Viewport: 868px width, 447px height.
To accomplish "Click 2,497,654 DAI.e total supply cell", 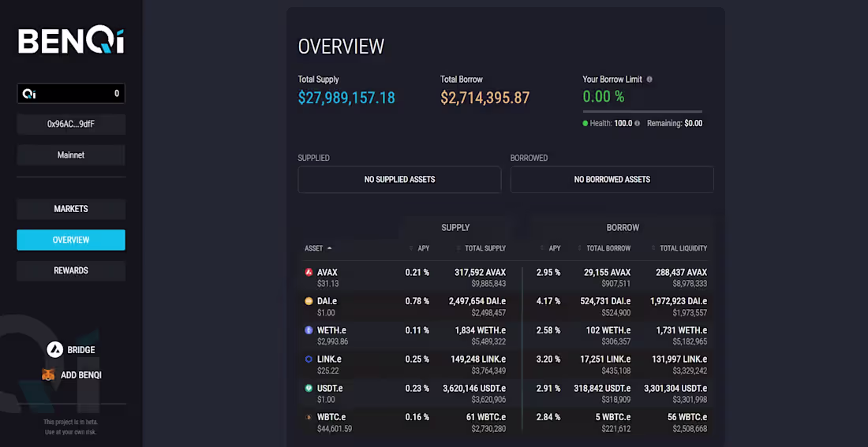I will click(477, 301).
